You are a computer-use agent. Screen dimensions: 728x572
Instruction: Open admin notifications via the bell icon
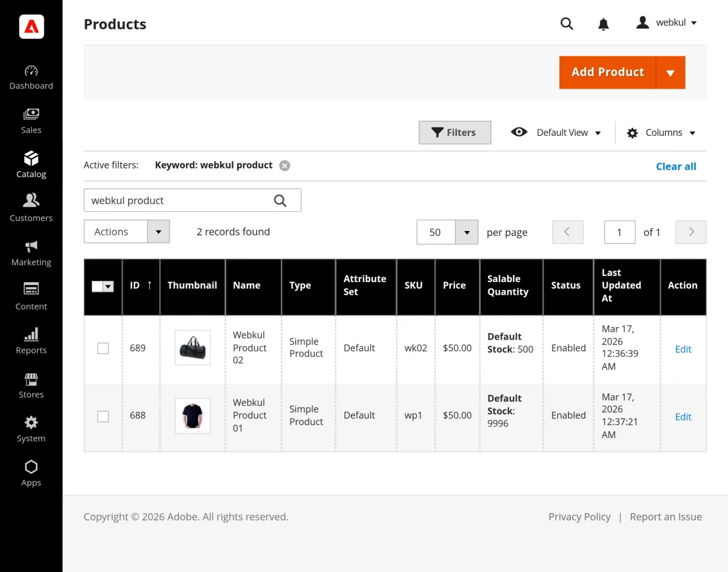(603, 24)
